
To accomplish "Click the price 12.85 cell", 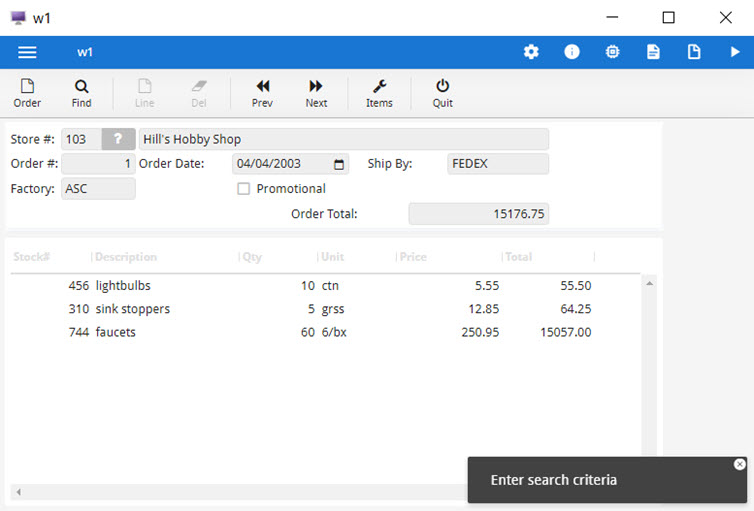I will pyautogui.click(x=484, y=309).
